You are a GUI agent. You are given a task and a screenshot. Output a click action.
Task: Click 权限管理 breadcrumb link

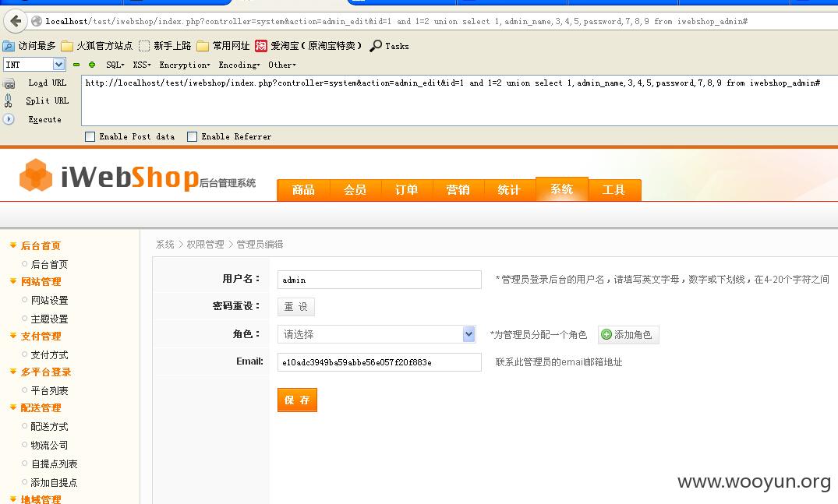(x=205, y=245)
